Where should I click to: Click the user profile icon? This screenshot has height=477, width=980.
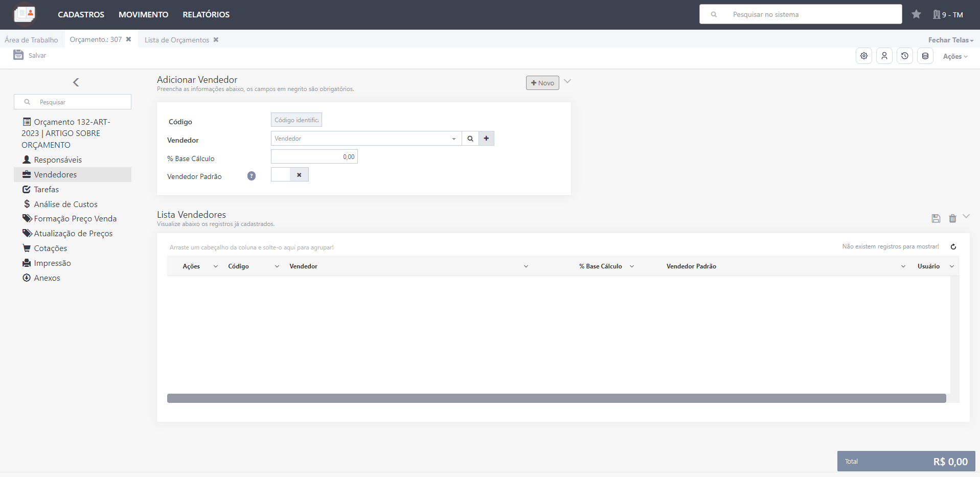pyautogui.click(x=884, y=56)
